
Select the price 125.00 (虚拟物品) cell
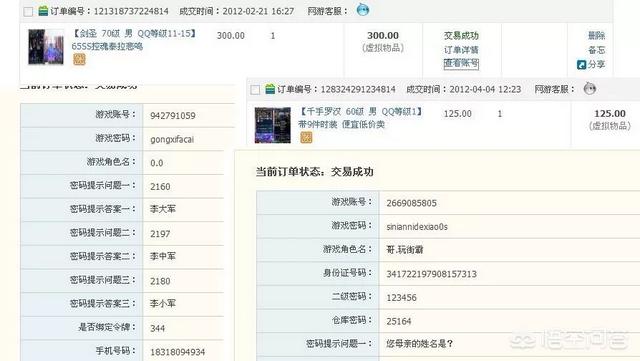[x=610, y=120]
